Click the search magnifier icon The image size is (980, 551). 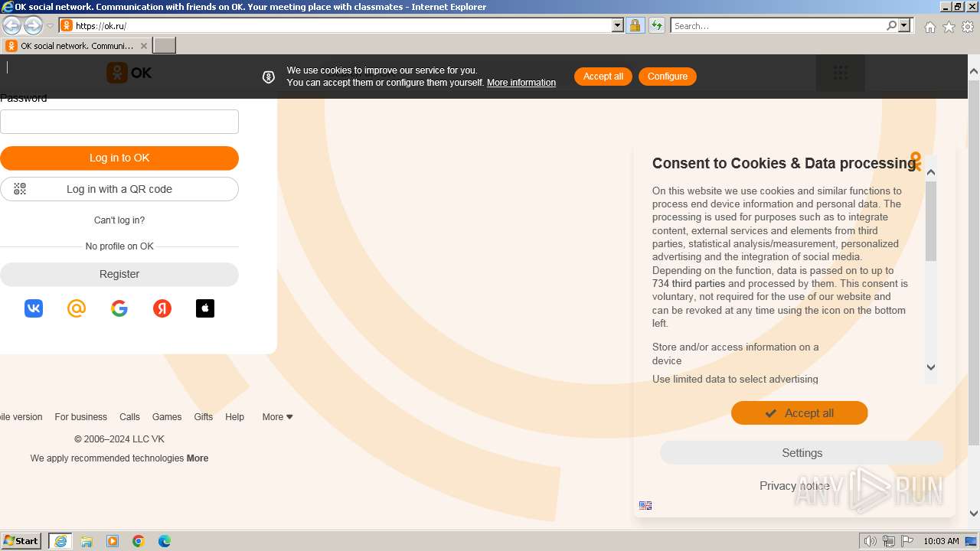click(891, 25)
